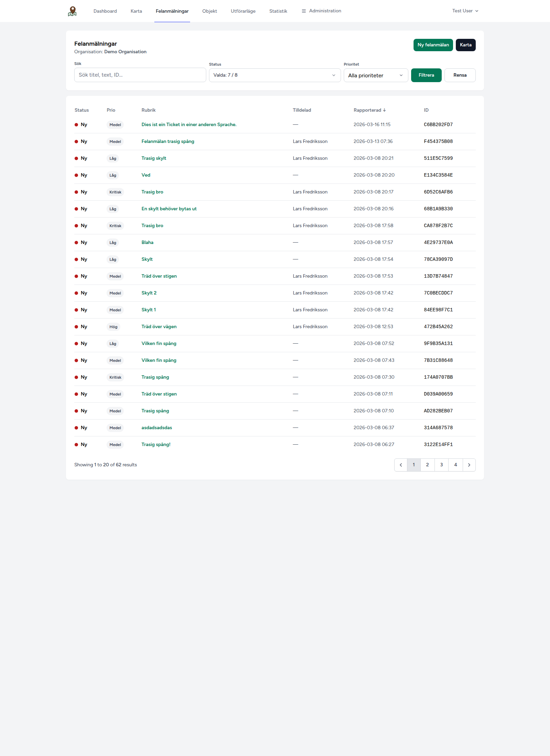Go to next page arrow
The image size is (550, 756).
469,465
